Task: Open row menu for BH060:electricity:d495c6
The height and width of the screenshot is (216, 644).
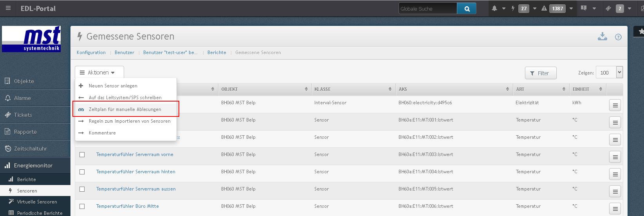Action: [615, 105]
